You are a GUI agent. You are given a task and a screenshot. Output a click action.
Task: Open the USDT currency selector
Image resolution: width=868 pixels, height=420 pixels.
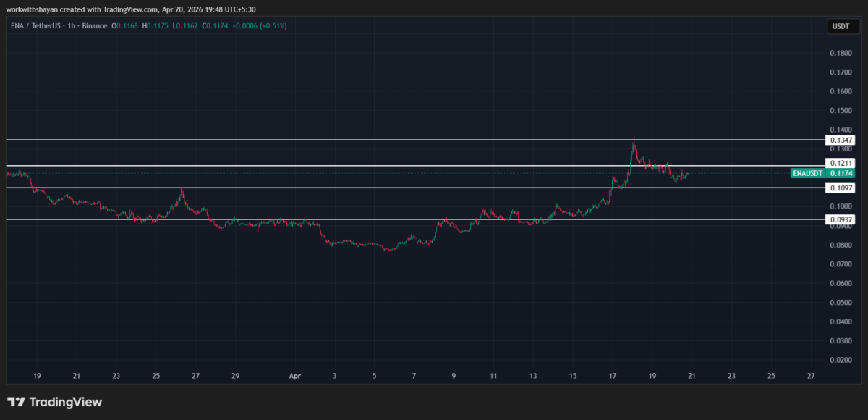click(840, 27)
